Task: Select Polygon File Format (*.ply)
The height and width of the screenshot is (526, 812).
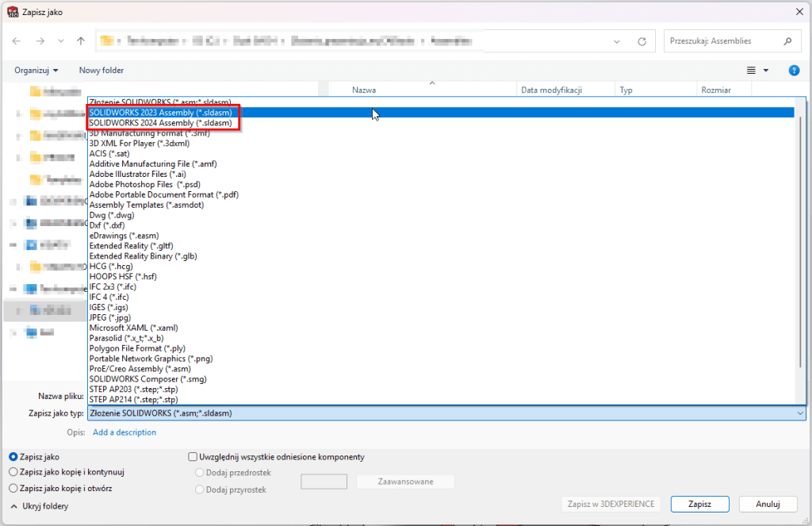Action: click(441, 348)
